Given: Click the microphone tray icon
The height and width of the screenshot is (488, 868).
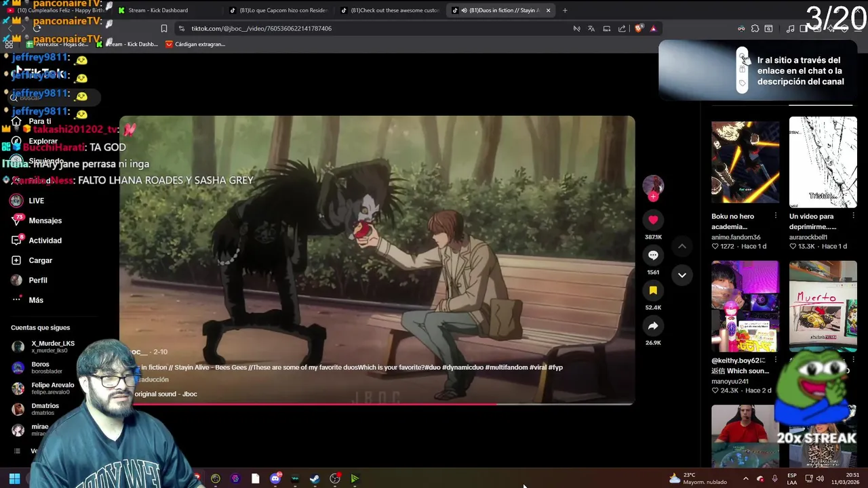Looking at the screenshot, I should point(774,479).
